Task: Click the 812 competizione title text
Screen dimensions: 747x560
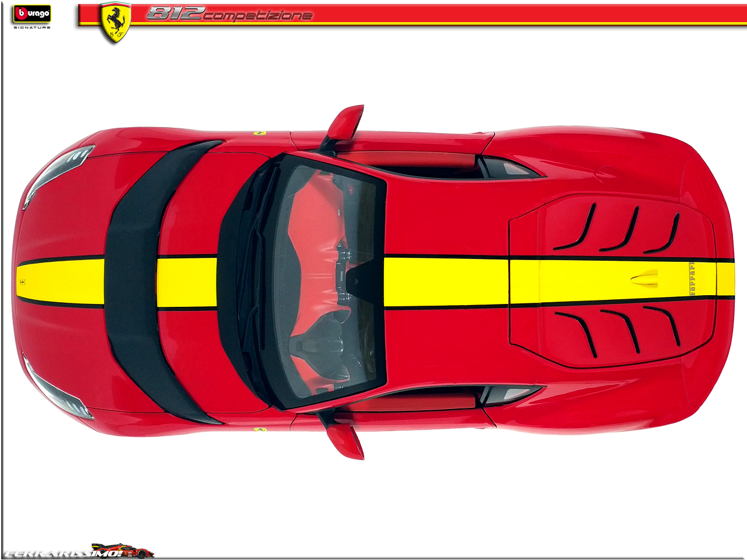Action: click(229, 14)
